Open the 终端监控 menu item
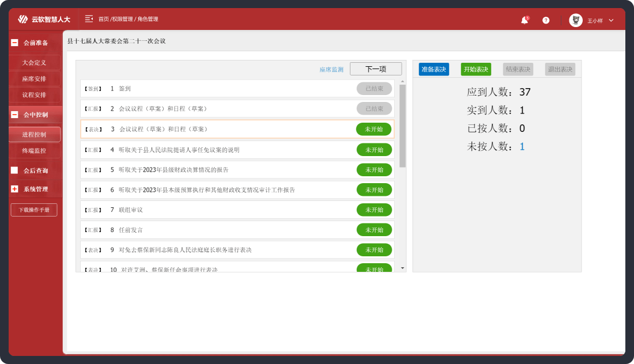634x364 pixels. pos(34,151)
